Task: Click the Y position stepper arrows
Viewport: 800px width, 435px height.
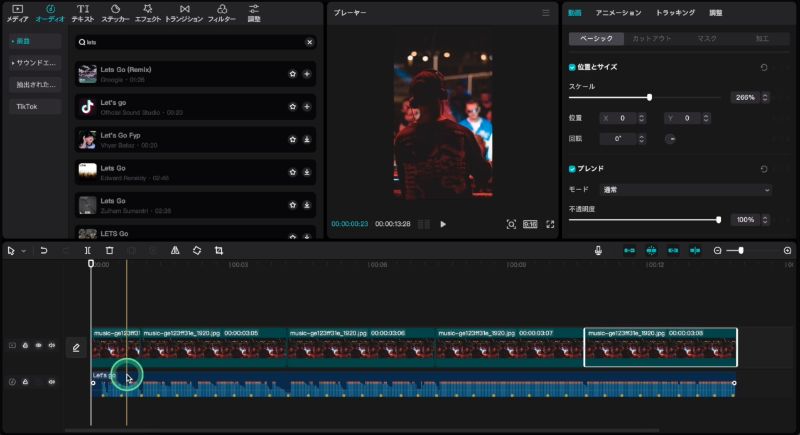Action: coord(706,118)
